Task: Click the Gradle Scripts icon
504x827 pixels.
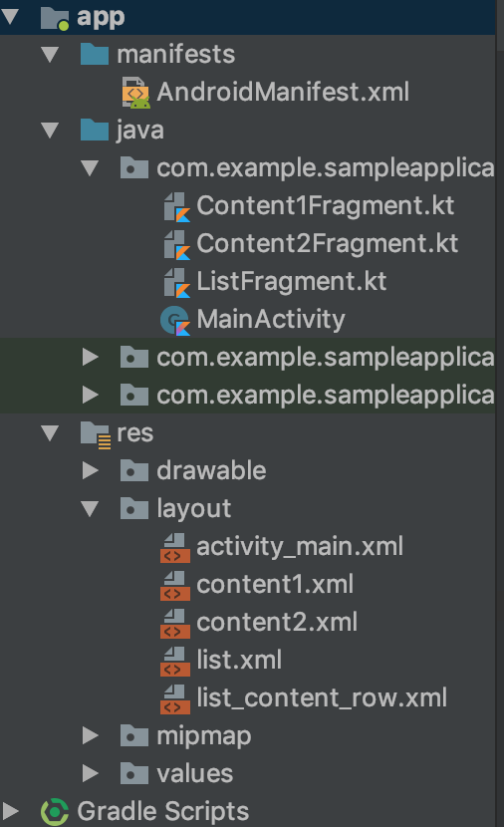Action: pos(55,812)
